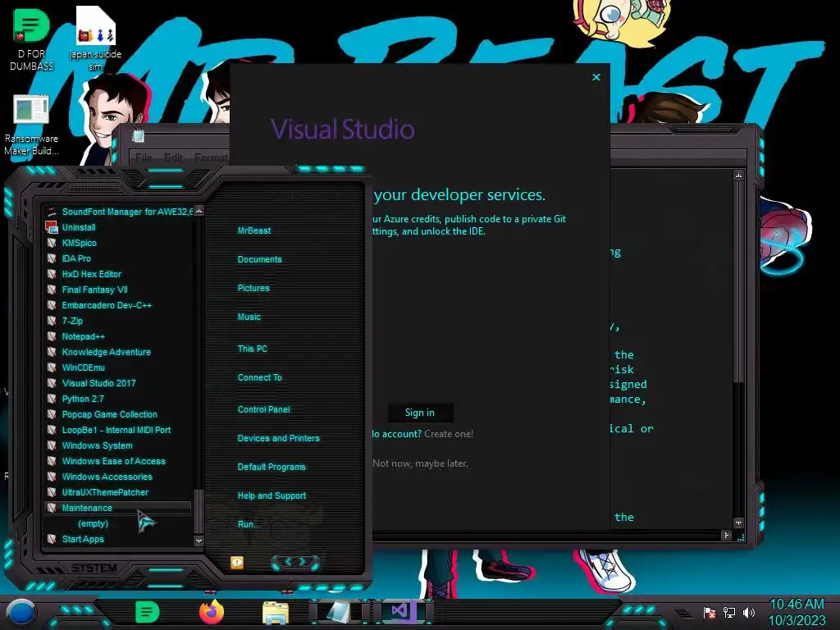This screenshot has width=840, height=630.
Task: Open SoundFont Manager for AWE32 entry
Action: pos(118,212)
